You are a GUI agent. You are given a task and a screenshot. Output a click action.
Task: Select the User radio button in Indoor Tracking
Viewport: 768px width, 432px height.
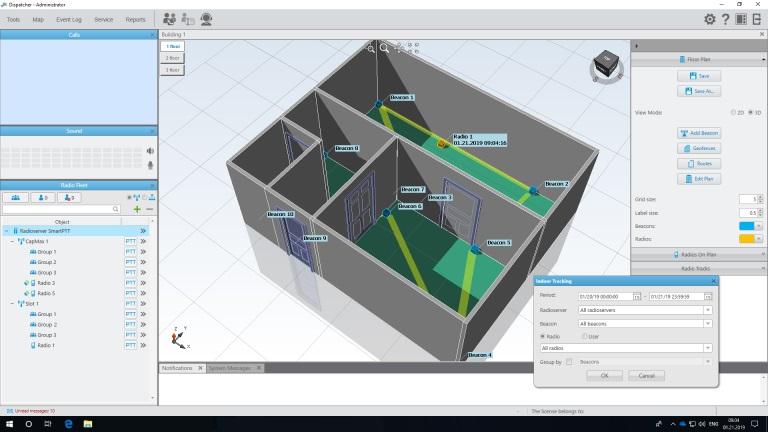pyautogui.click(x=584, y=336)
